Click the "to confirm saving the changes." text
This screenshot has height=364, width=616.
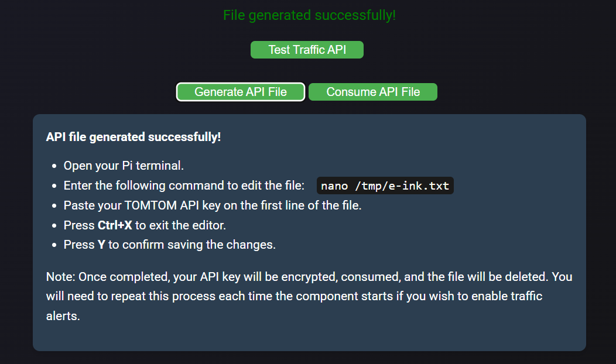pyautogui.click(x=192, y=245)
